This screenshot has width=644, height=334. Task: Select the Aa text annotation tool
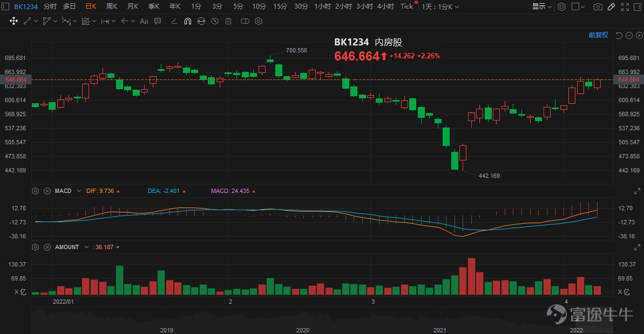144,21
